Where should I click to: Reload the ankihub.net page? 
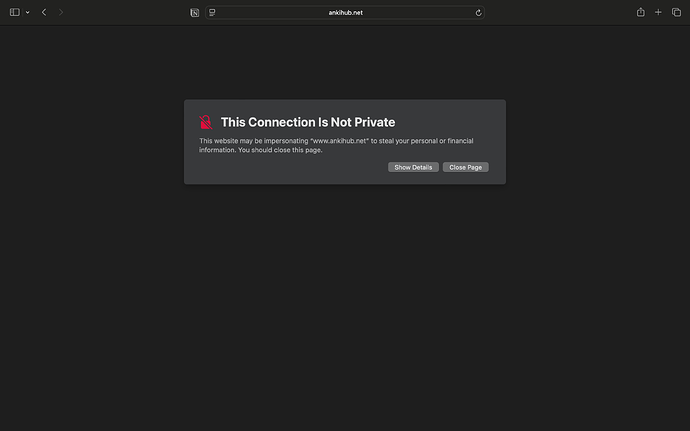(478, 13)
